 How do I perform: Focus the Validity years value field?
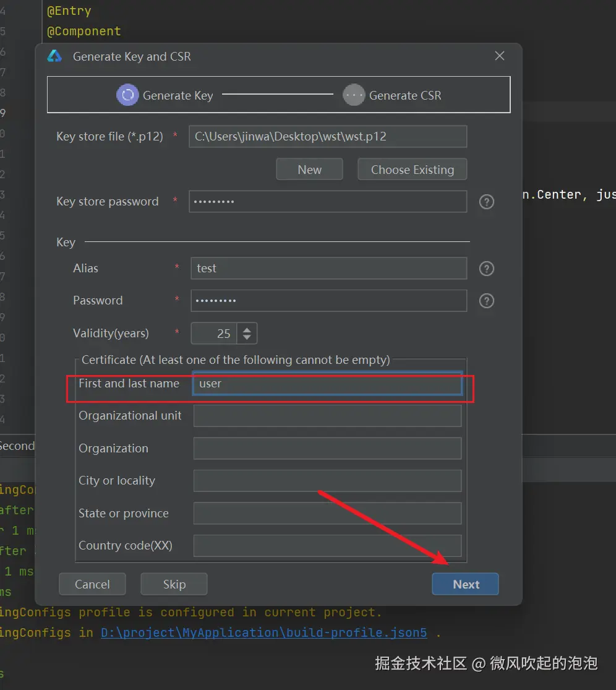click(x=214, y=334)
